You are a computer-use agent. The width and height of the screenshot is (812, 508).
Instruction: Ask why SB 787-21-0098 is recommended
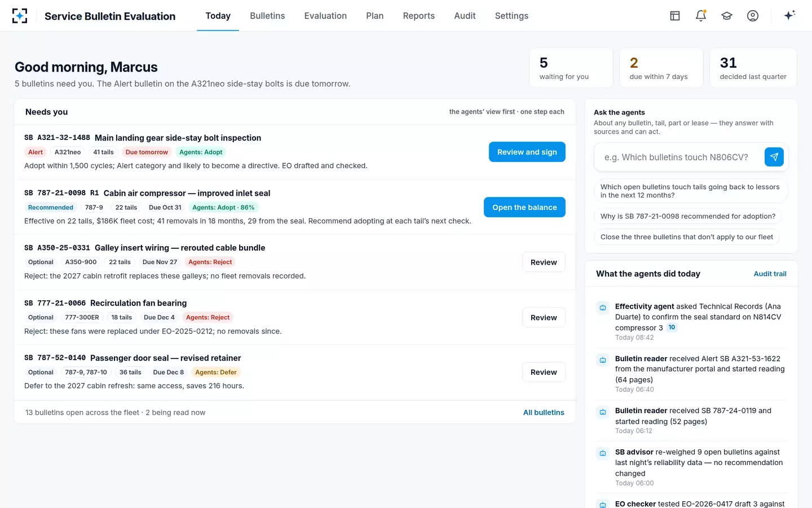[x=688, y=216]
